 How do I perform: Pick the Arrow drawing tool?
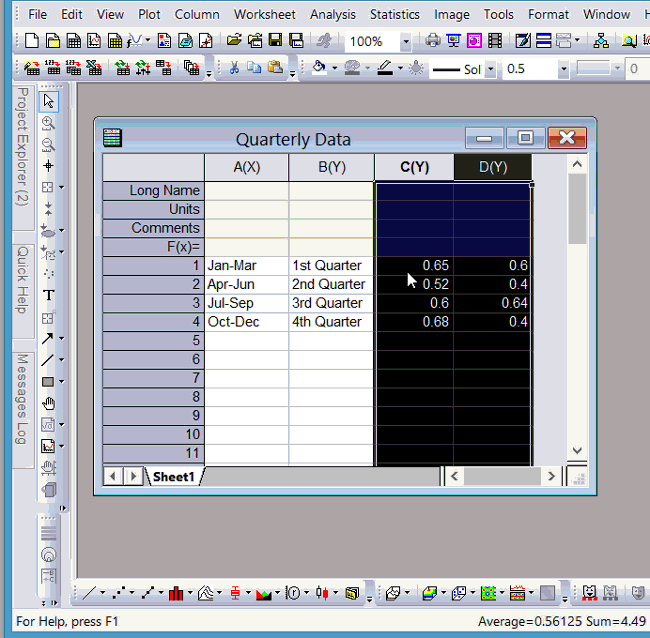48,339
